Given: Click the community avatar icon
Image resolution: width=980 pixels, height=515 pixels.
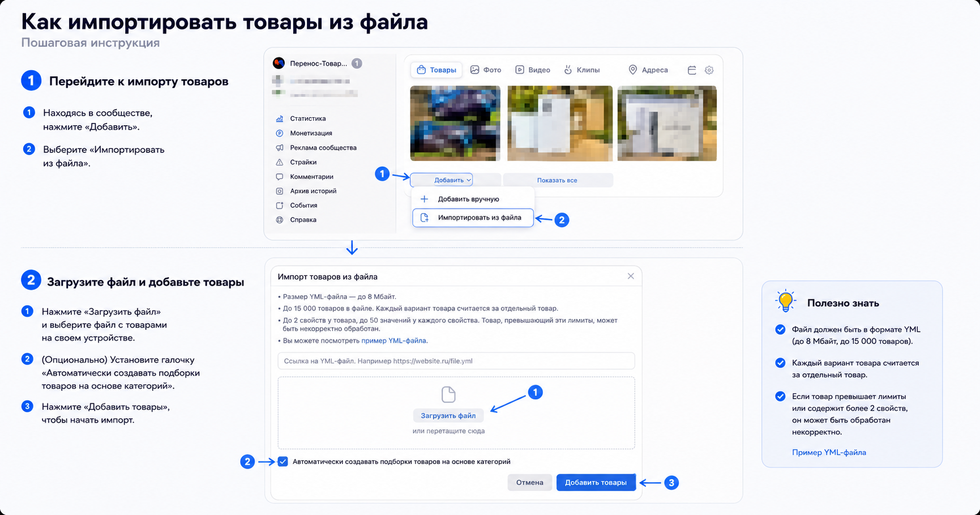Looking at the screenshot, I should 279,63.
